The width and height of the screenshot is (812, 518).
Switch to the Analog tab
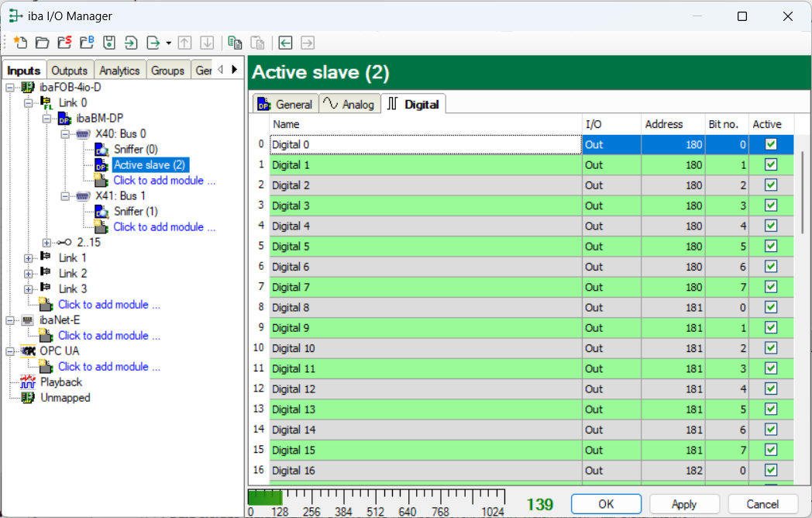click(x=349, y=104)
